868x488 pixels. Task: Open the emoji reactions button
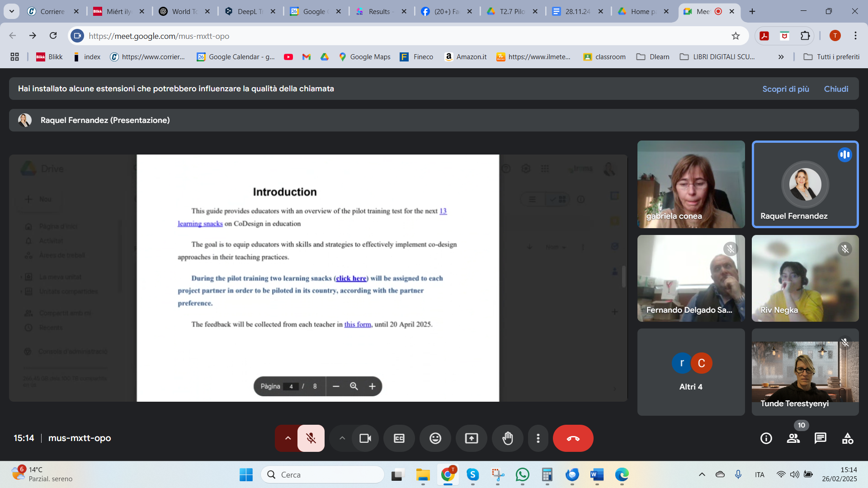click(435, 438)
